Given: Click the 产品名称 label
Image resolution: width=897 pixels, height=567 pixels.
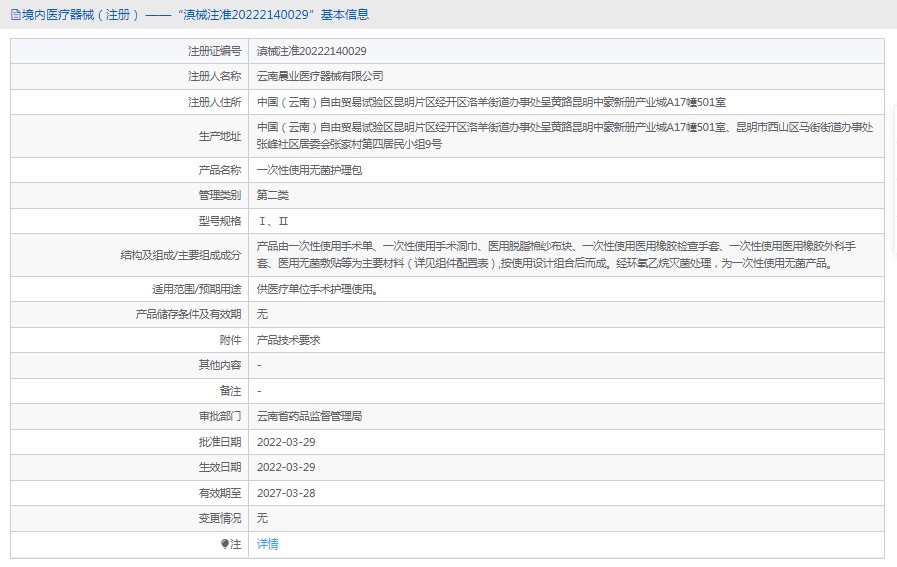Looking at the screenshot, I should tap(220, 171).
